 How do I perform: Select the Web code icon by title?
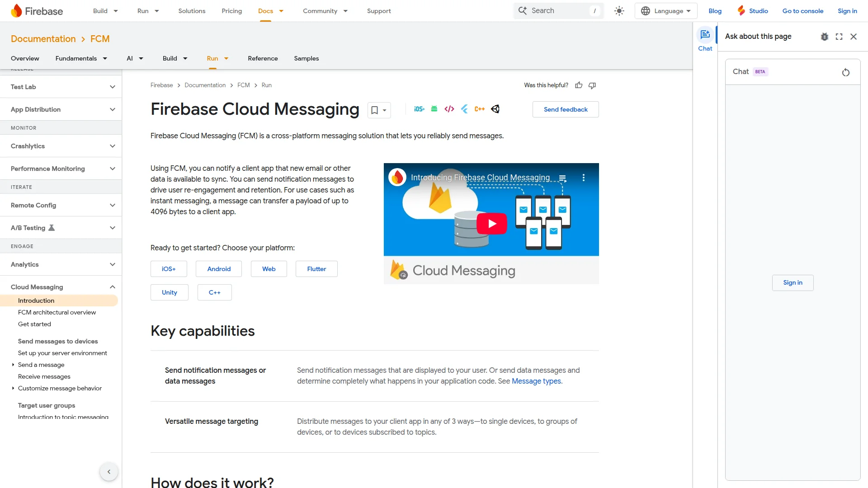(449, 109)
